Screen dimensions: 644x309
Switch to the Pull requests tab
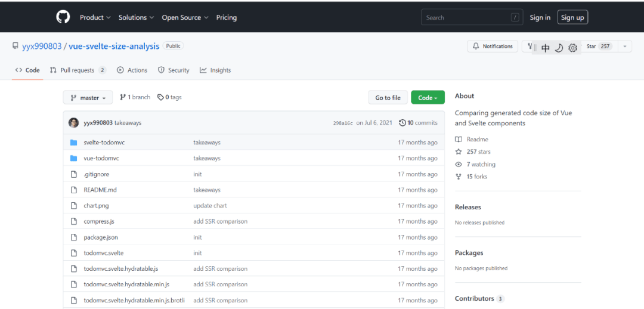point(78,70)
